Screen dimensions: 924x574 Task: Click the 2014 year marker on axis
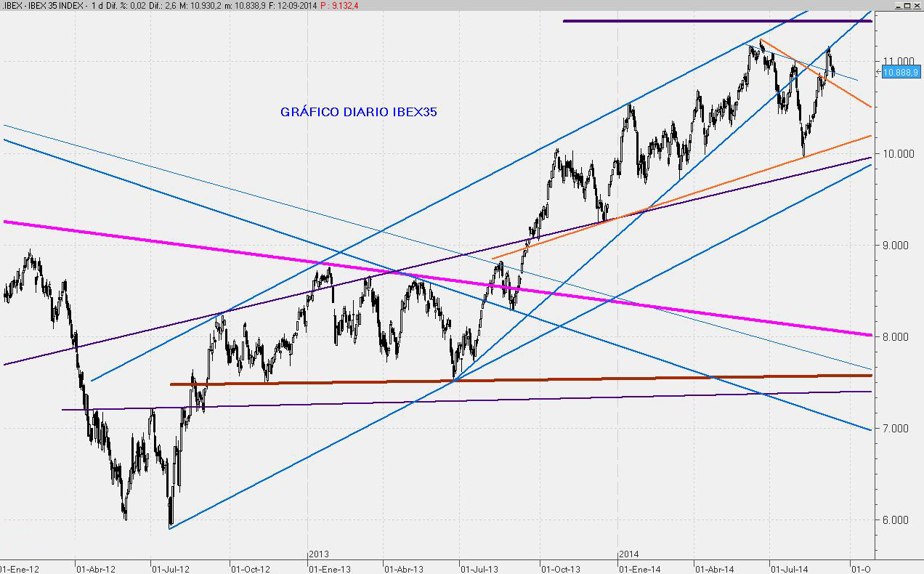pyautogui.click(x=629, y=554)
